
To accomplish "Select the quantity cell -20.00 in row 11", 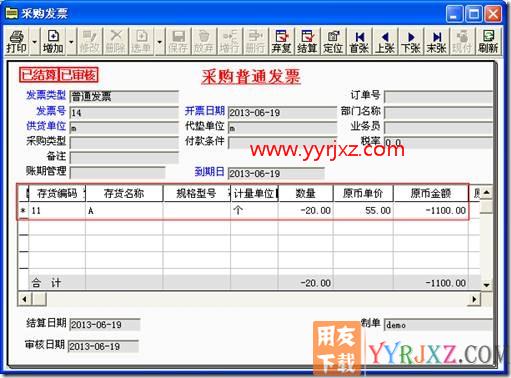I will click(306, 211).
